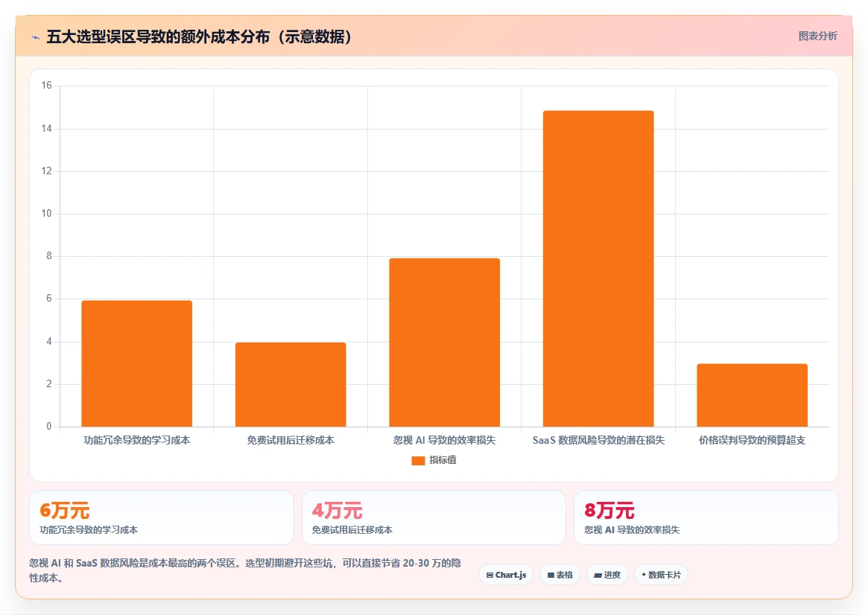Click the 免费试用后迁移成本 bar
868x615 pixels.
[x=291, y=384]
